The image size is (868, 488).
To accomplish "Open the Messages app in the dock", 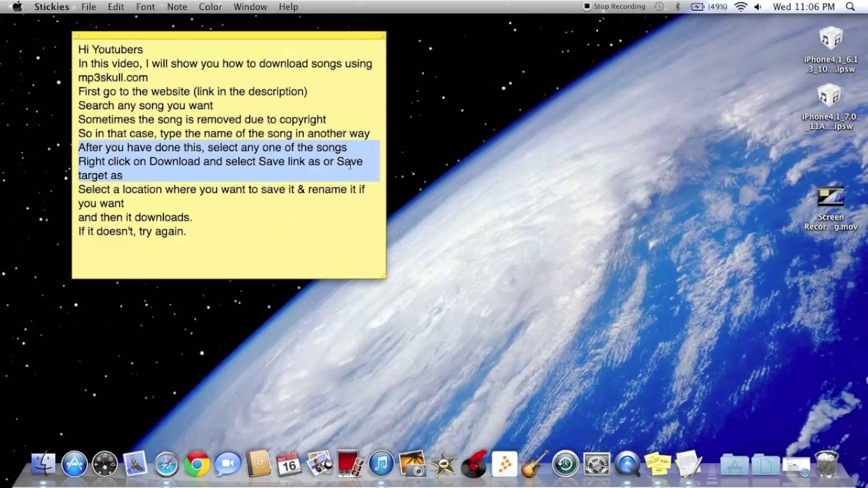I will tap(228, 464).
